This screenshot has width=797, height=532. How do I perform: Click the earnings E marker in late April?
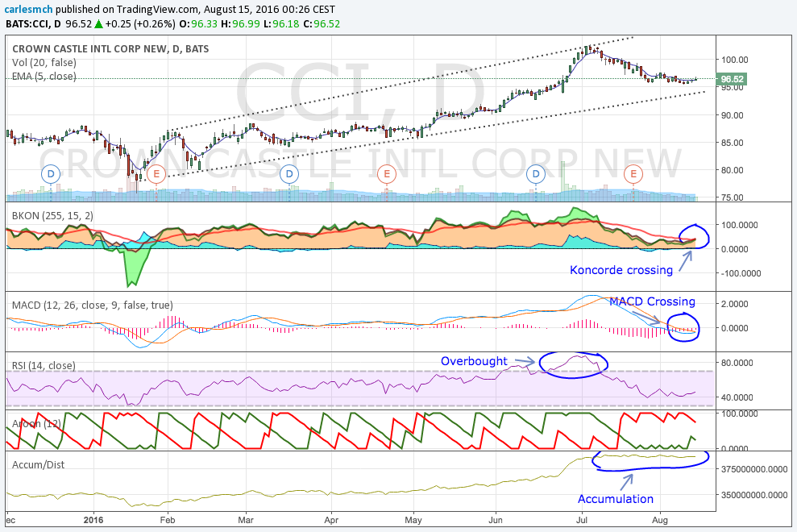click(387, 174)
